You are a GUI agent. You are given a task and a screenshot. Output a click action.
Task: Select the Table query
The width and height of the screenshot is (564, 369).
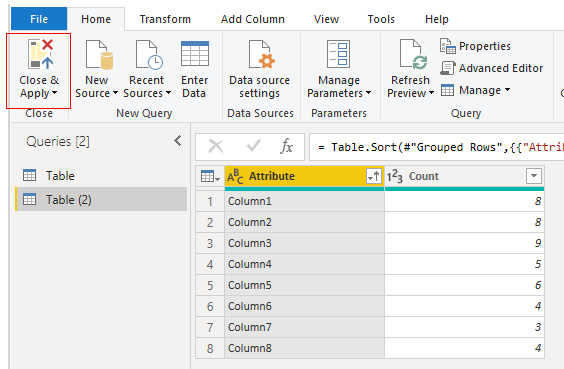tap(101, 176)
